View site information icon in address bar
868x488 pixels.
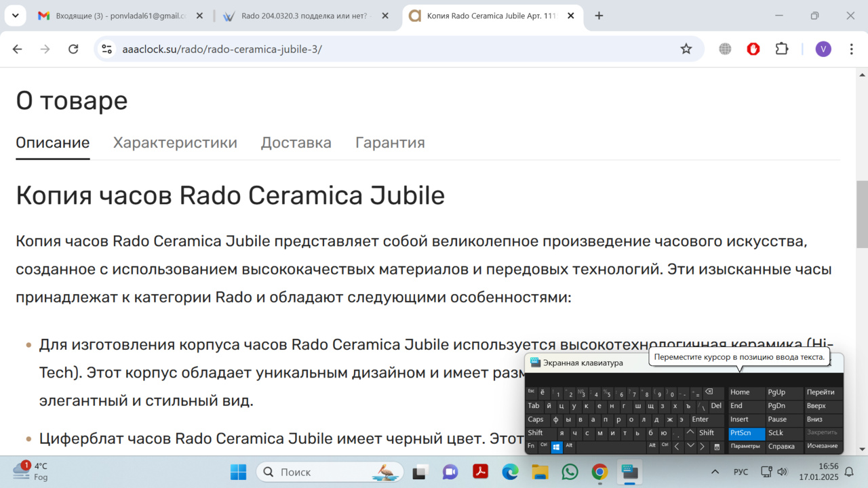coord(106,49)
